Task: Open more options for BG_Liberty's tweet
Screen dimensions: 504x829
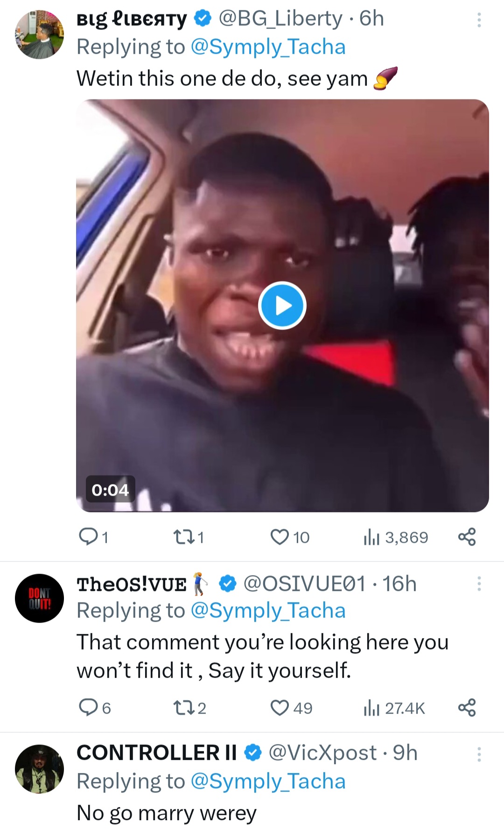Action: pos(479,21)
